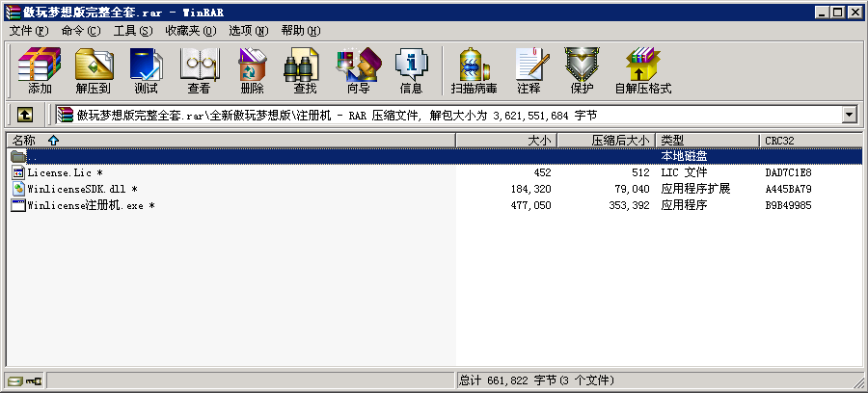Launch the 向导 (Wizard) tool
This screenshot has height=393, width=868.
pyautogui.click(x=358, y=70)
